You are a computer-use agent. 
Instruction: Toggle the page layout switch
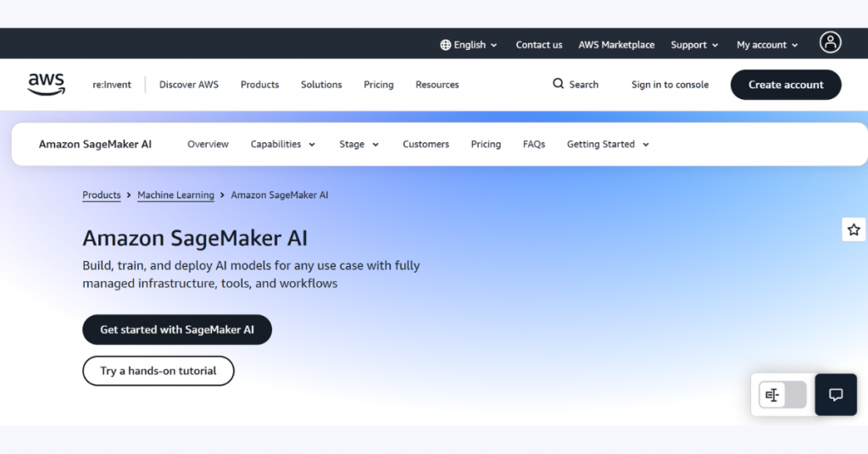[782, 395]
